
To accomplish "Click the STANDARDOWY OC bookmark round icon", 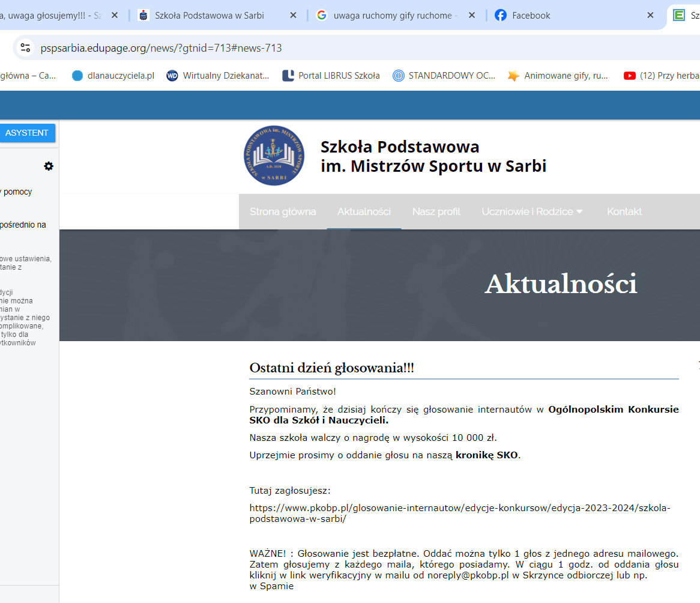I will click(x=398, y=76).
